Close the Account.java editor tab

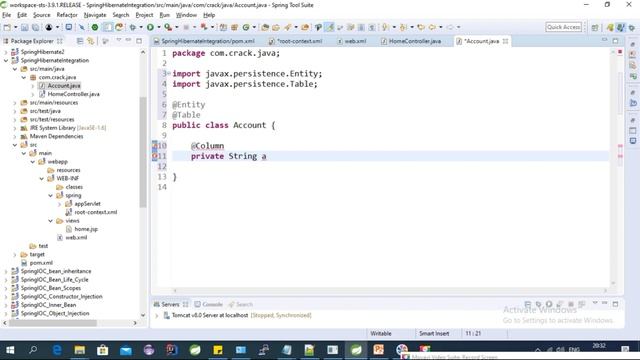pos(506,41)
